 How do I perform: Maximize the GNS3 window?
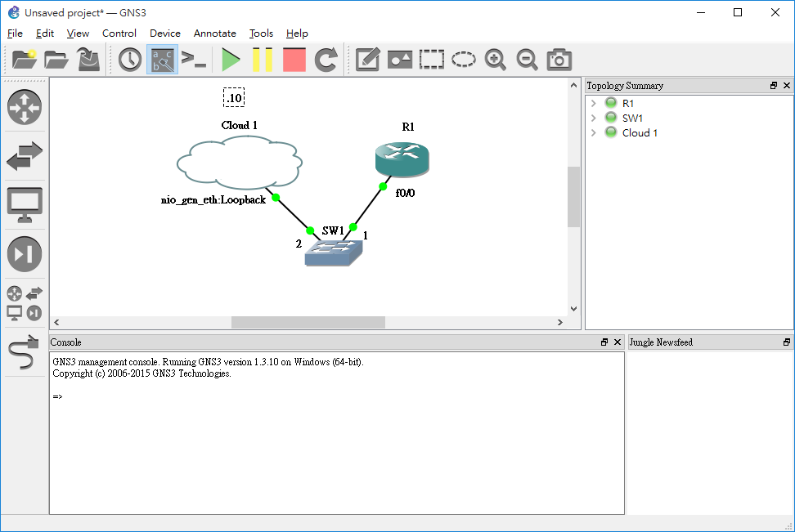tap(738, 12)
